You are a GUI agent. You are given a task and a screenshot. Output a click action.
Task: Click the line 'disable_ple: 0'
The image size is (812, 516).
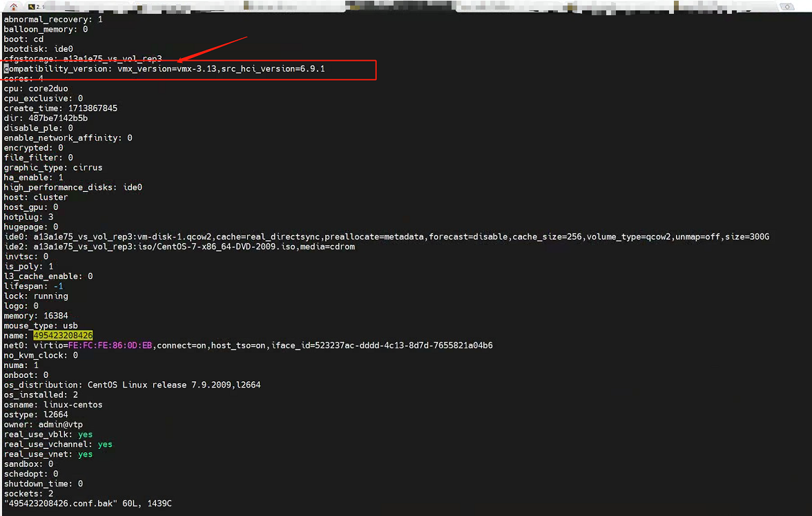tap(39, 128)
